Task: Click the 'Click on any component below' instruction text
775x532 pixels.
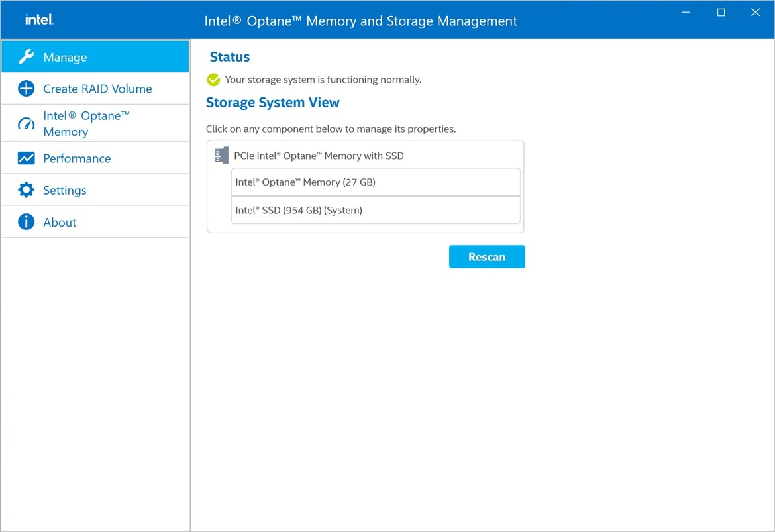Action: click(x=331, y=129)
